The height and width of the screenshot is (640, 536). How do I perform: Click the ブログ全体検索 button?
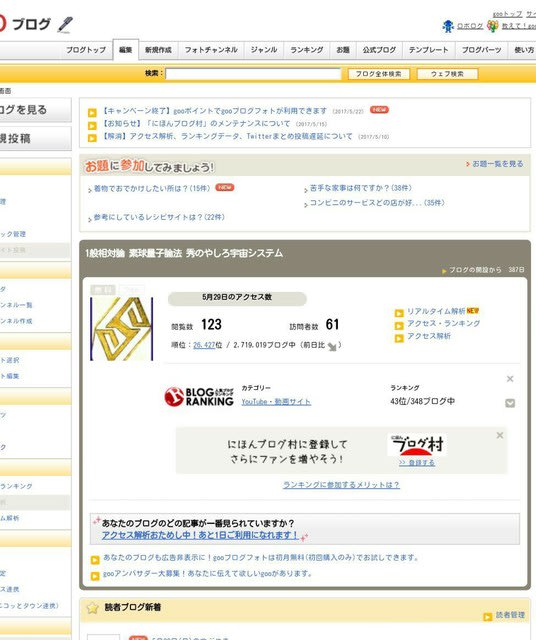pyautogui.click(x=378, y=74)
